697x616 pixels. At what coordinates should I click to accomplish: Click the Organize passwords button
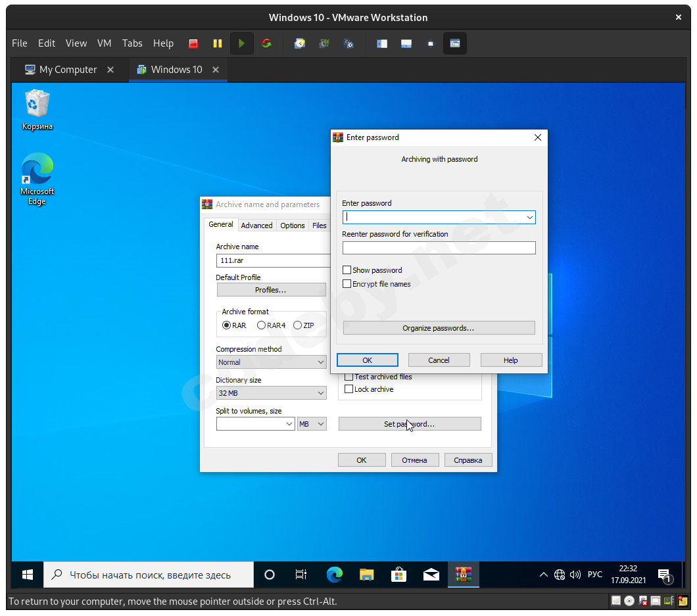click(x=439, y=328)
